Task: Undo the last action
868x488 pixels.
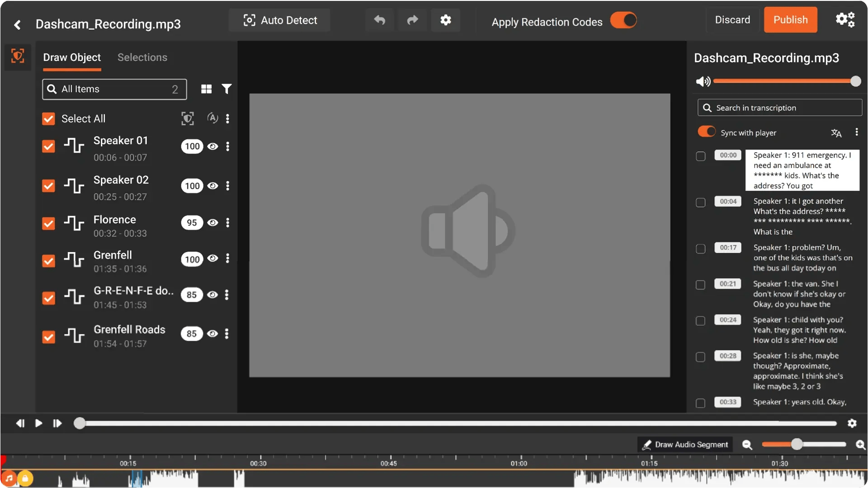Action: 380,20
